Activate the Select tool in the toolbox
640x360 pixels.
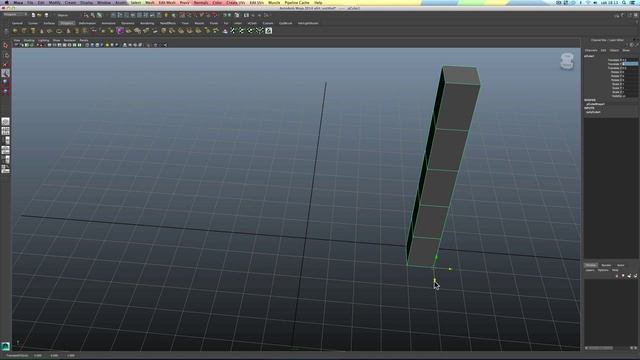click(5, 45)
